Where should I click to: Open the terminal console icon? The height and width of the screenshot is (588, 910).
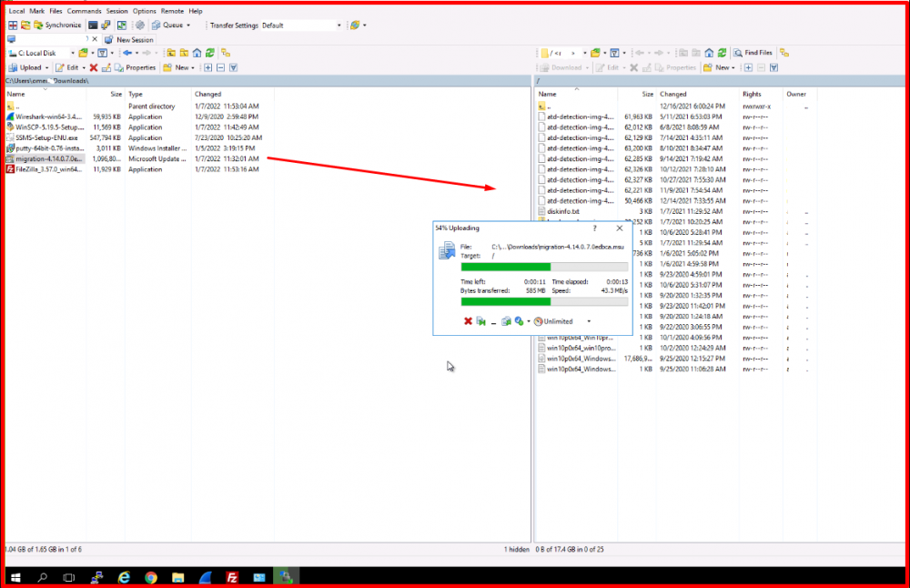93,25
